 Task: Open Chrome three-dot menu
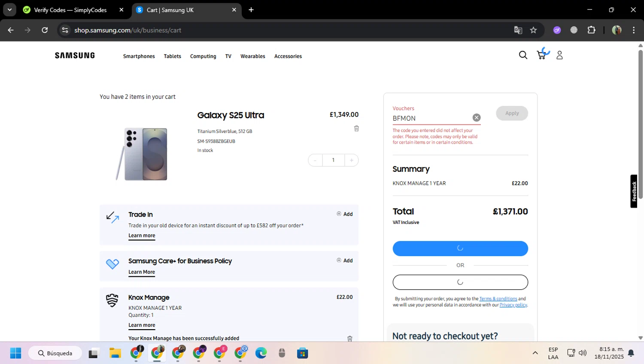634,30
